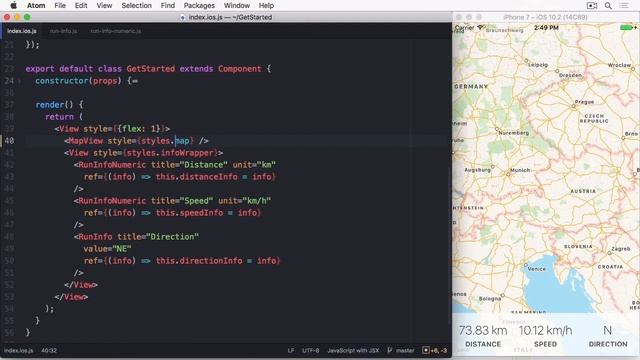This screenshot has height=360, width=640.
Task: Open the Edit menu
Action: coord(81,5)
